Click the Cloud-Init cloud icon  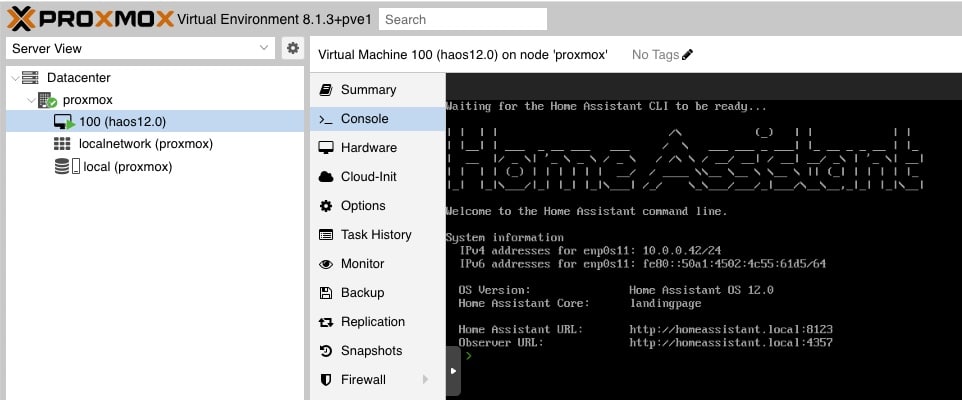pos(325,177)
